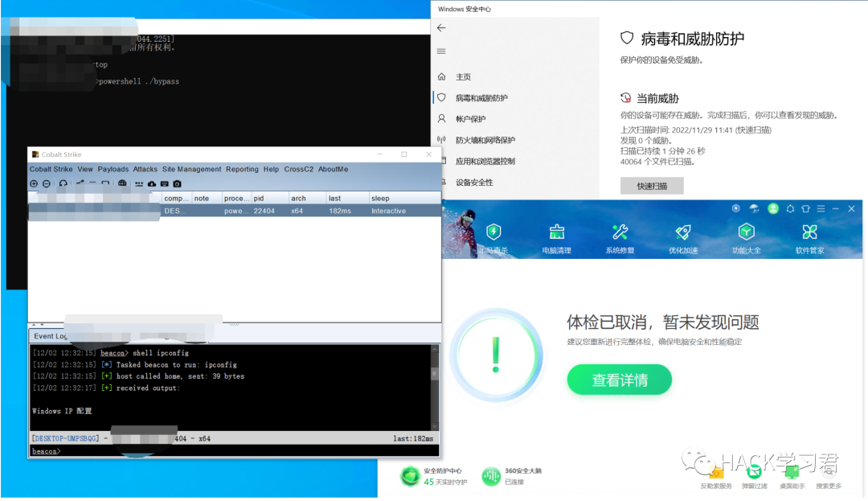868x501 pixels.
Task: Click the 'last:182ms' status text
Action: tap(414, 438)
